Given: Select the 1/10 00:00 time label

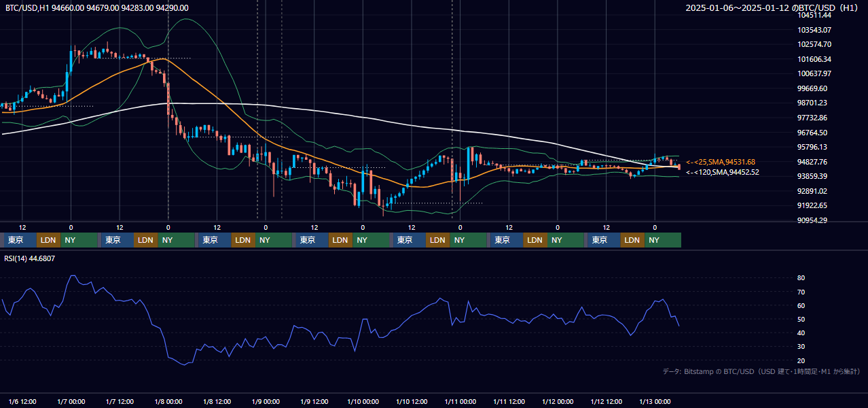Looking at the screenshot, I should click(x=363, y=402).
